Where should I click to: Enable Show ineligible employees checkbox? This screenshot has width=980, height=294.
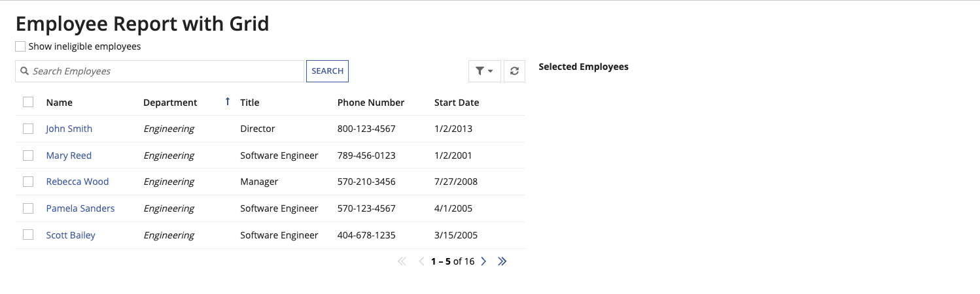(x=20, y=46)
